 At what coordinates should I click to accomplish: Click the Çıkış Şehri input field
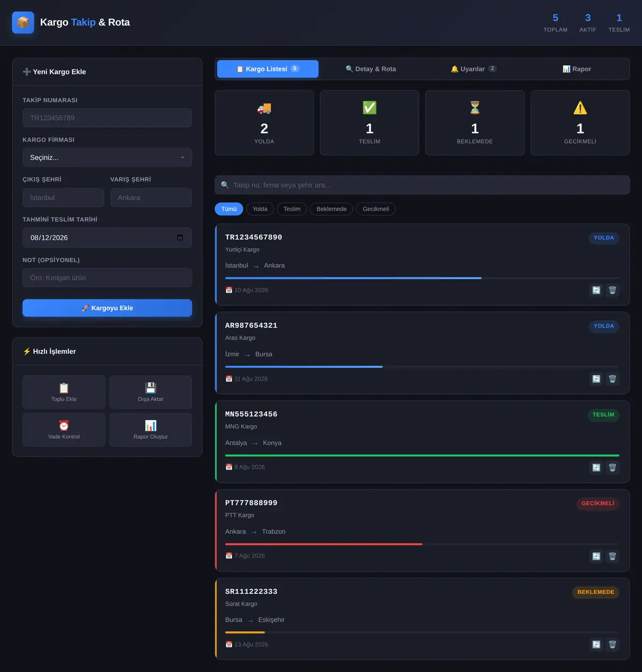click(63, 197)
